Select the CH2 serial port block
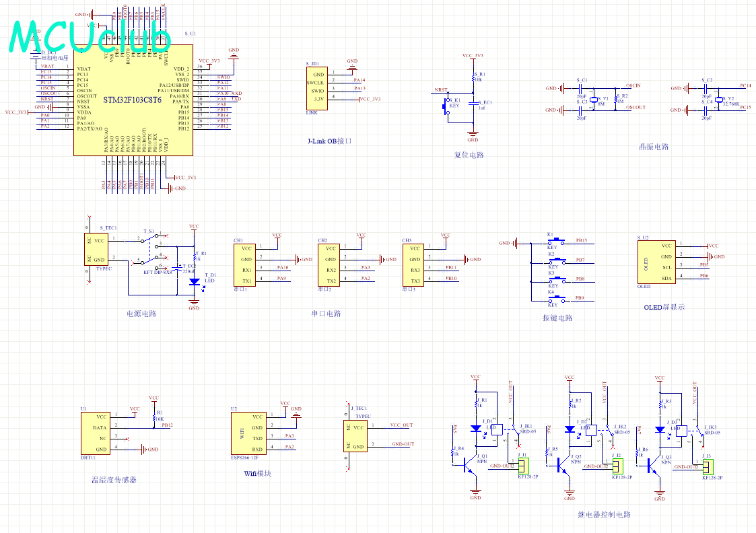 point(329,265)
